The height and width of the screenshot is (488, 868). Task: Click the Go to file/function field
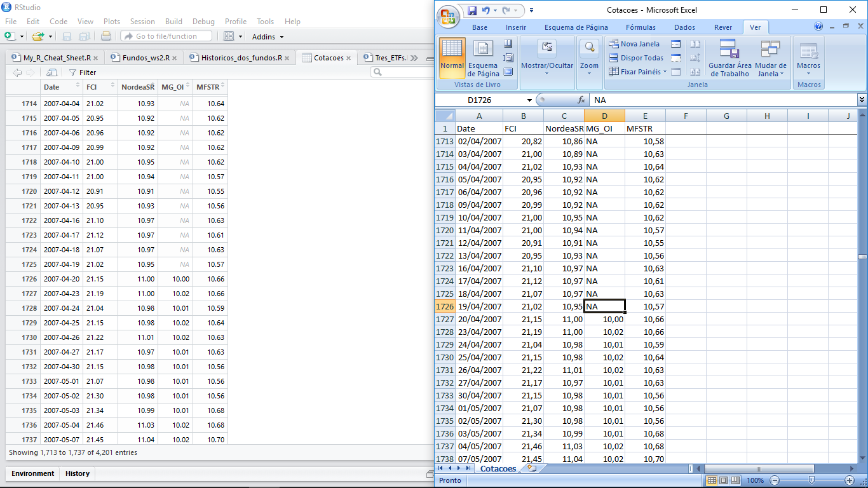click(x=167, y=36)
